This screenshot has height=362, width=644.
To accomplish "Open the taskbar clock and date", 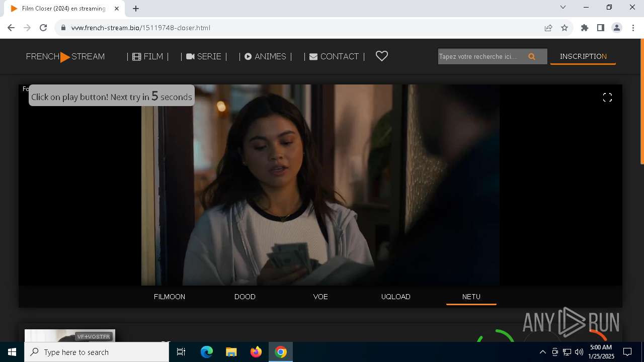I will 601,352.
